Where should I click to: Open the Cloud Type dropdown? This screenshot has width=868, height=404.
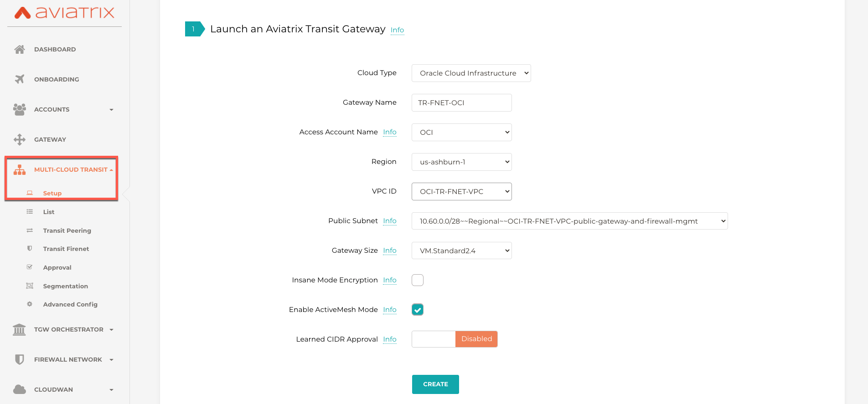point(471,73)
